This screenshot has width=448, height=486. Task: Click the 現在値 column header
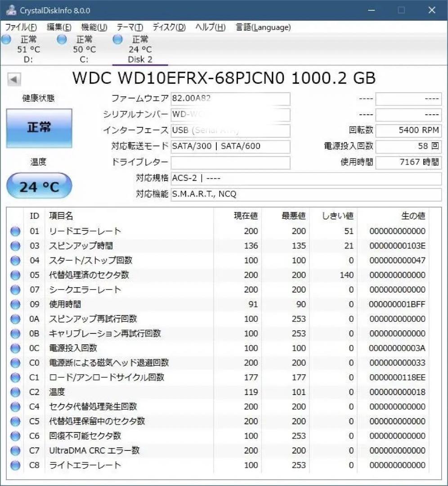(246, 216)
